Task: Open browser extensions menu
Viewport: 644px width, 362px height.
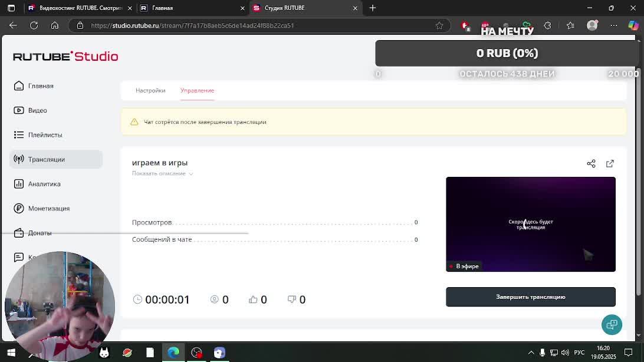Action: tap(547, 25)
